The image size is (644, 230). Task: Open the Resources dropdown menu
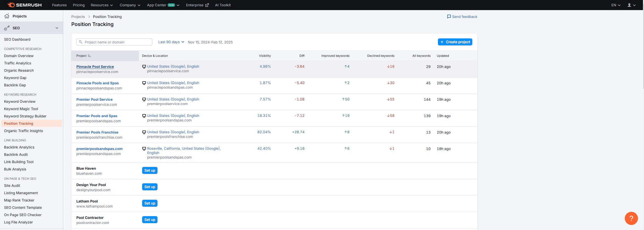(x=102, y=5)
